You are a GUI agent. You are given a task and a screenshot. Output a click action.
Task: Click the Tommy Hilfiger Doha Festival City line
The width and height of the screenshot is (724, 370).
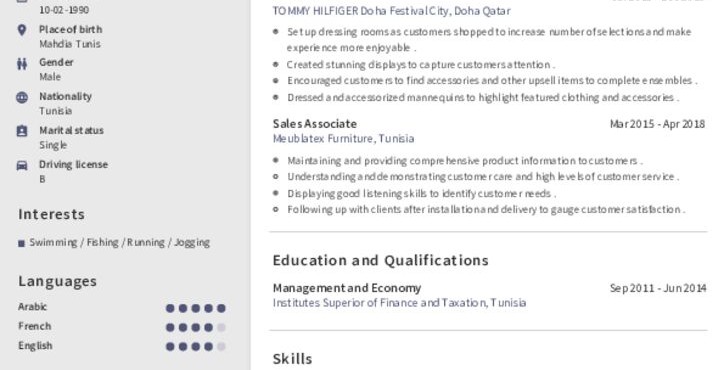click(x=392, y=11)
